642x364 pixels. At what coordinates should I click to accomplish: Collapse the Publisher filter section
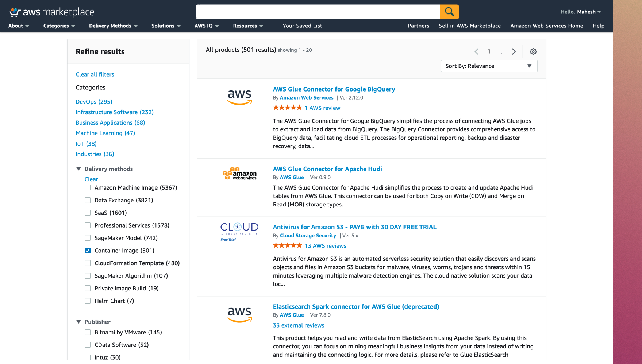click(78, 322)
